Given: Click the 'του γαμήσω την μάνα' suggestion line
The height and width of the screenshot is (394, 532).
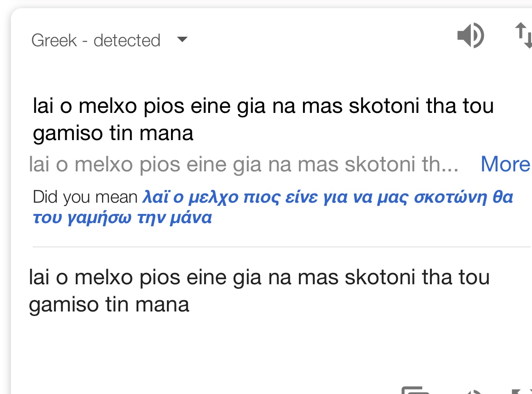Looking at the screenshot, I should click(122, 217).
